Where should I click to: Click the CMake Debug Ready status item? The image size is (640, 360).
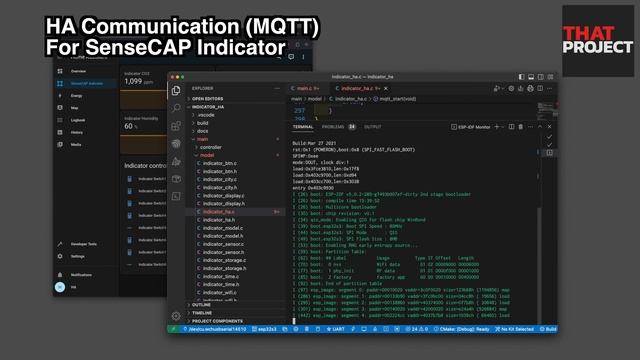(461, 329)
